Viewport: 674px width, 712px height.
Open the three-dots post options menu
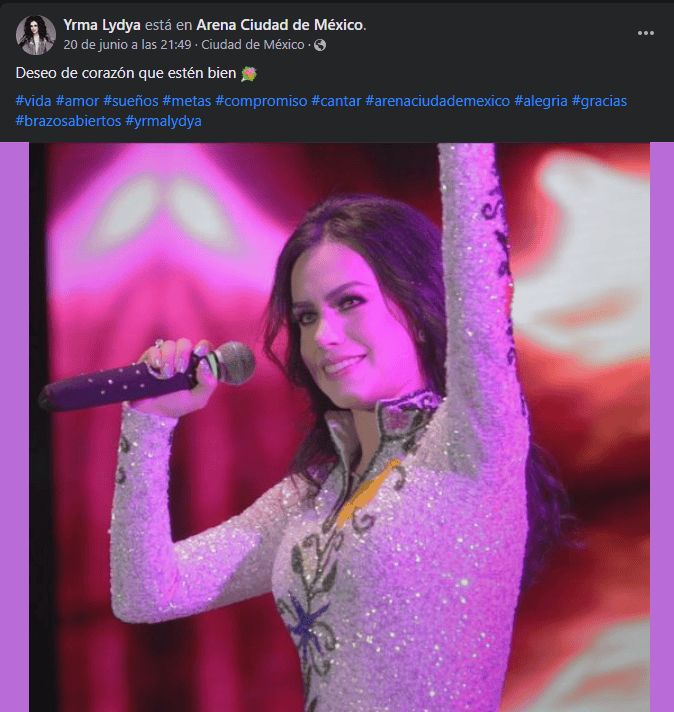(x=645, y=33)
